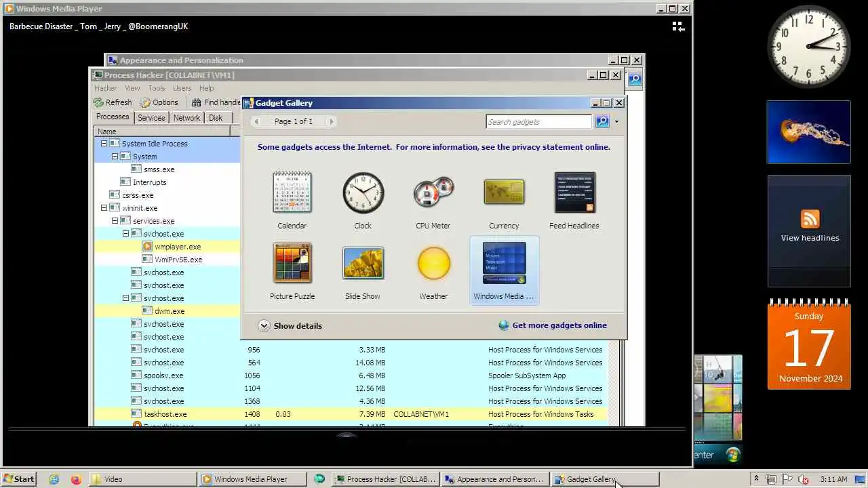Image resolution: width=868 pixels, height=488 pixels.
Task: Expand Show details in Gadget Gallery
Action: (x=290, y=326)
